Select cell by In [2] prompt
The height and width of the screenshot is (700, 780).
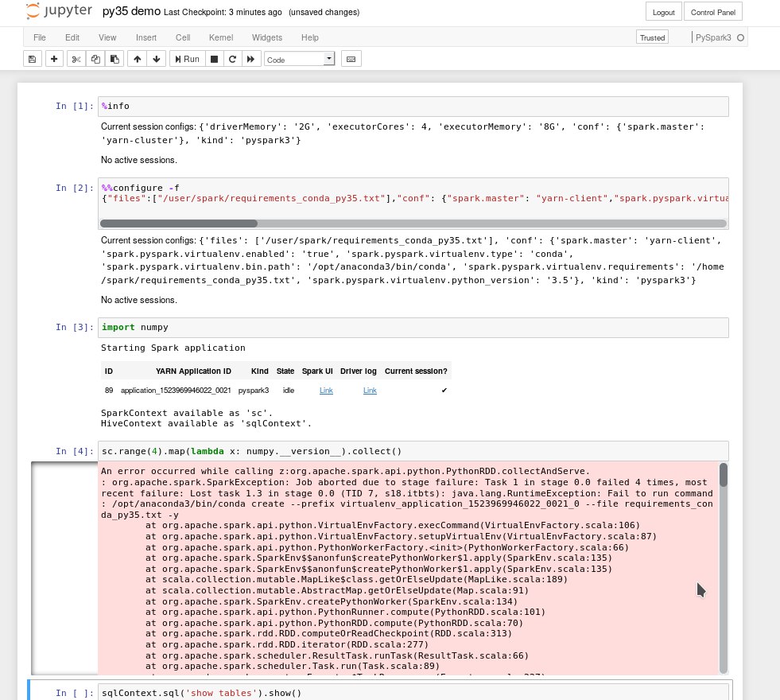click(x=75, y=188)
